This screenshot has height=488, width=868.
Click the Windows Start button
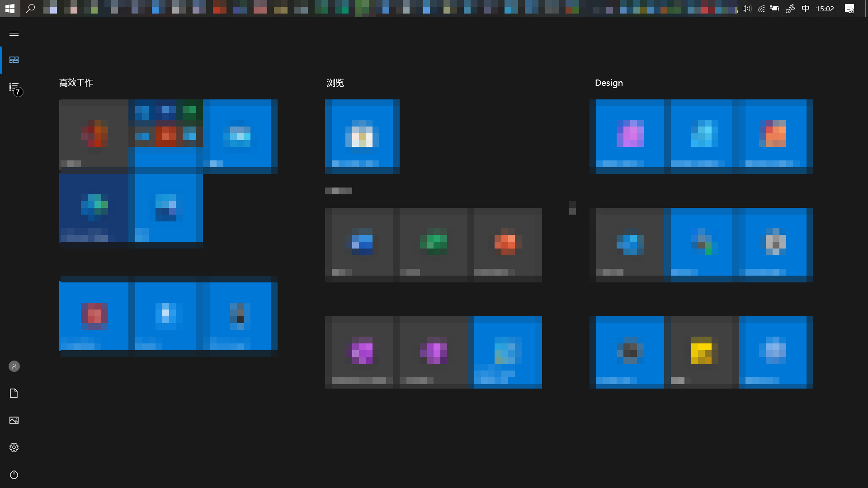(x=10, y=8)
